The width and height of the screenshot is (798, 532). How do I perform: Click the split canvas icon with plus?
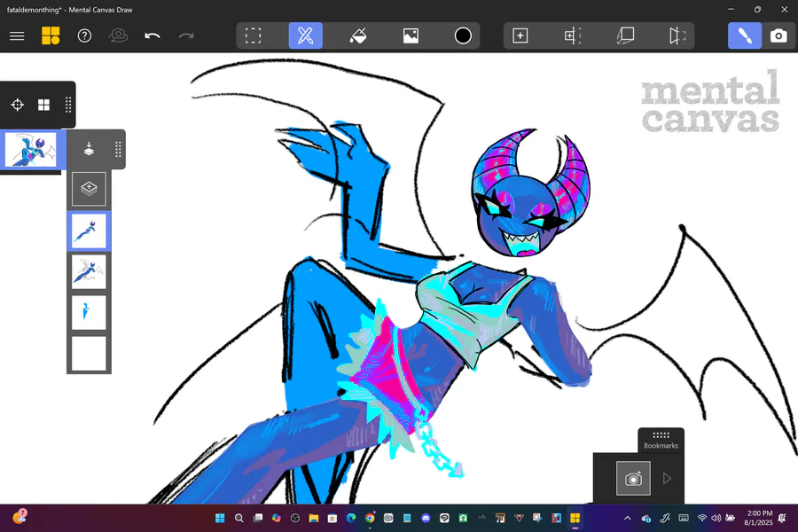(573, 35)
